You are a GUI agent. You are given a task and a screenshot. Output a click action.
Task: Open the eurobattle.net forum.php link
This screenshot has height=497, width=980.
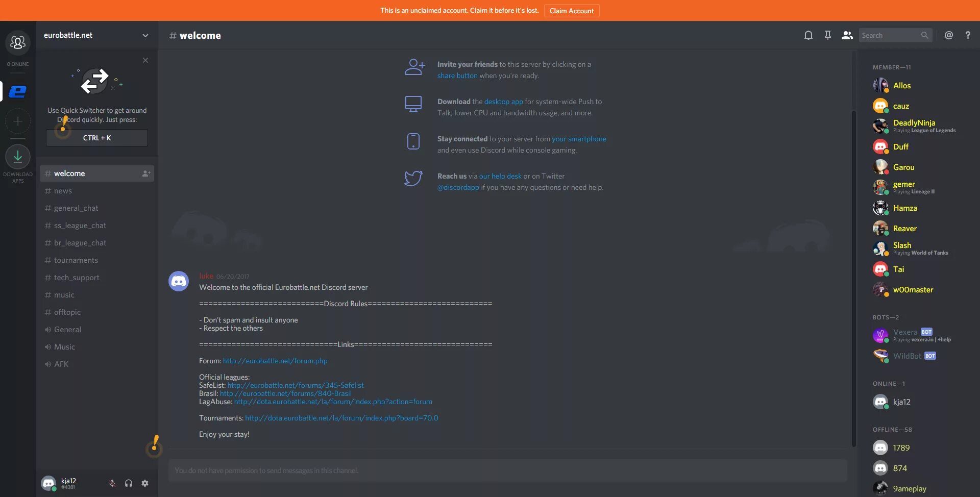275,361
